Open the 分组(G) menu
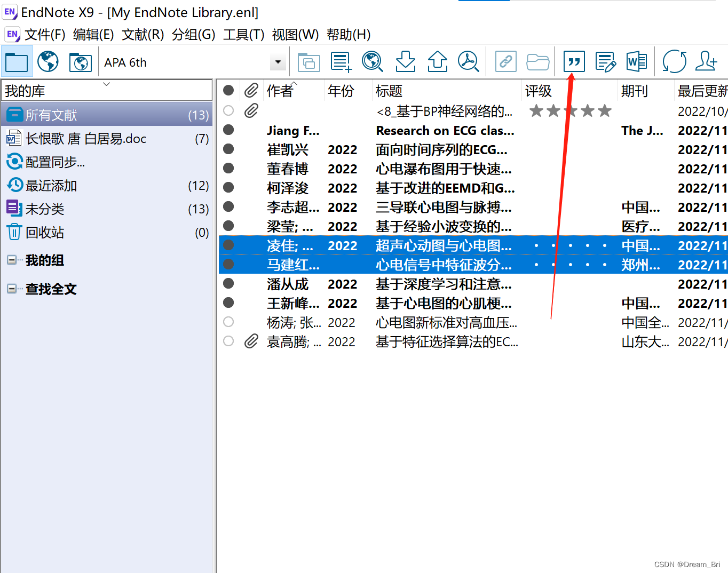This screenshot has width=728, height=573. tap(193, 35)
